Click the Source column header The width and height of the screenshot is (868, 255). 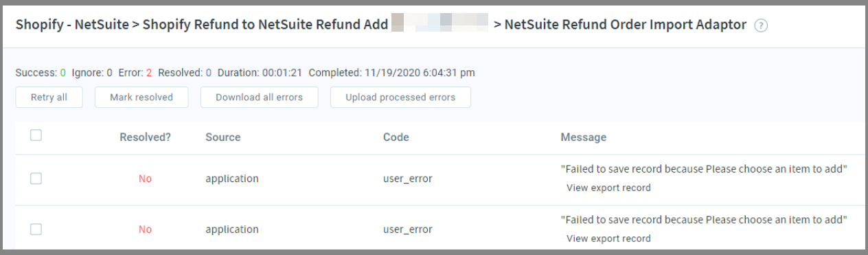[x=223, y=137]
